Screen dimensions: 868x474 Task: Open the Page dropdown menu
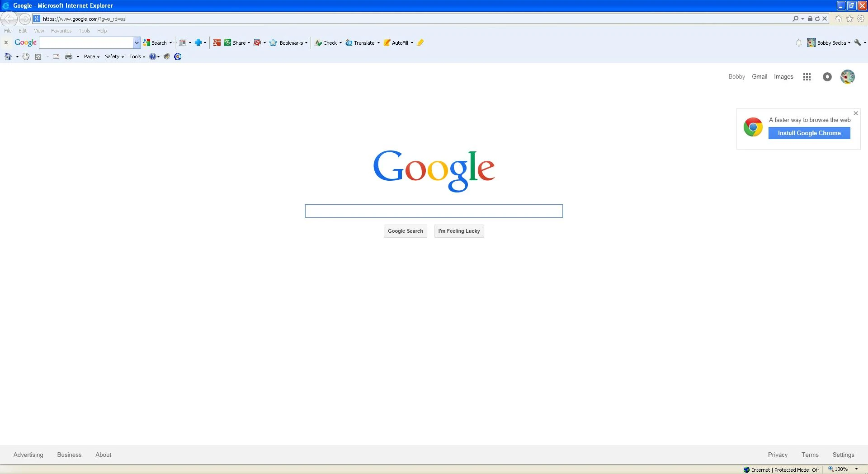(92, 56)
